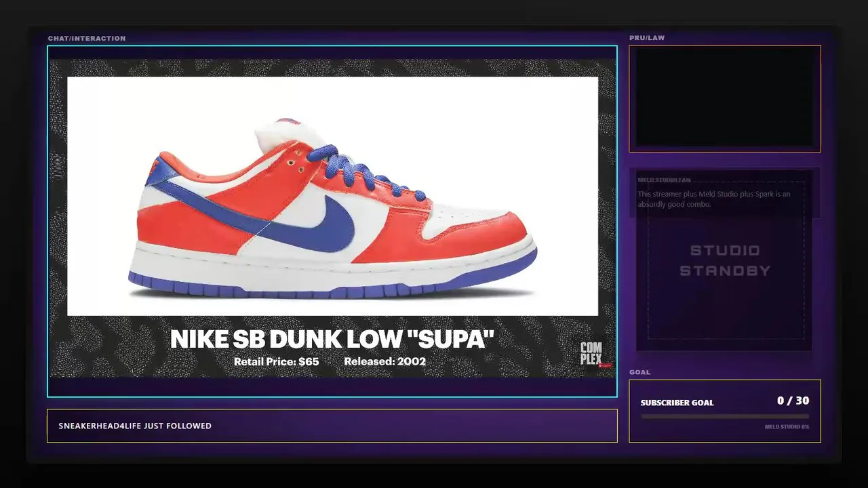This screenshot has width=868, height=488.
Task: Click the "SUBSCRIBER GOAL" label
Action: (677, 403)
